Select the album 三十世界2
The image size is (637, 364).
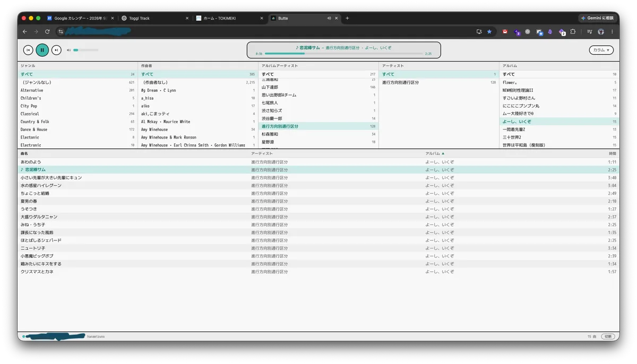click(559, 137)
